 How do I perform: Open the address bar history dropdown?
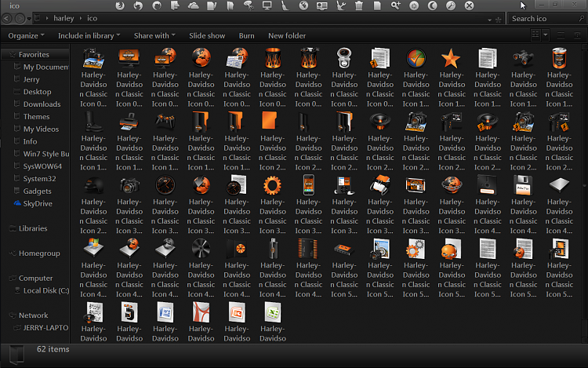click(x=489, y=19)
